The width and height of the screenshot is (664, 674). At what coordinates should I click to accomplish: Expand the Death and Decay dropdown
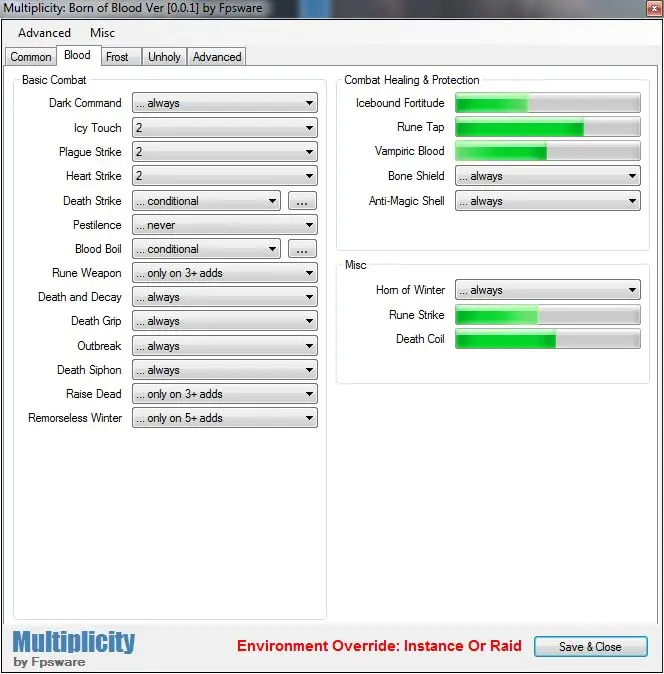pos(225,297)
